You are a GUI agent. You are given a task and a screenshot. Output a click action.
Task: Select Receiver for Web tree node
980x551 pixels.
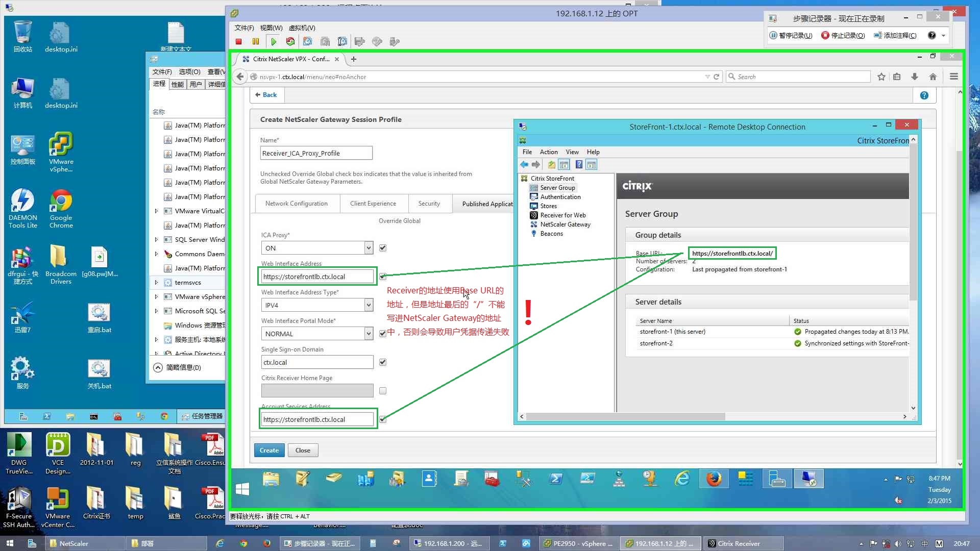(x=563, y=215)
